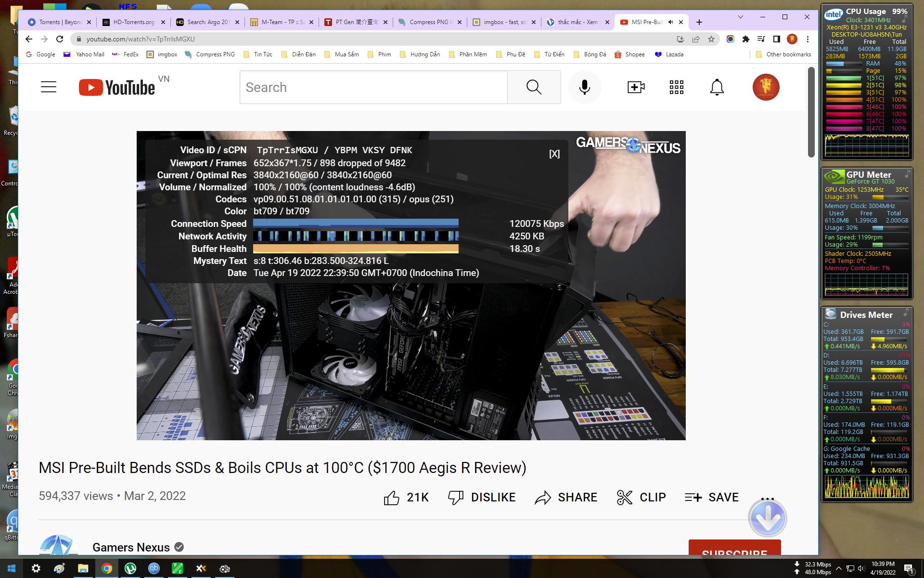
Task: Open the YouTube guide hamburger menu
Action: pyautogui.click(x=49, y=87)
